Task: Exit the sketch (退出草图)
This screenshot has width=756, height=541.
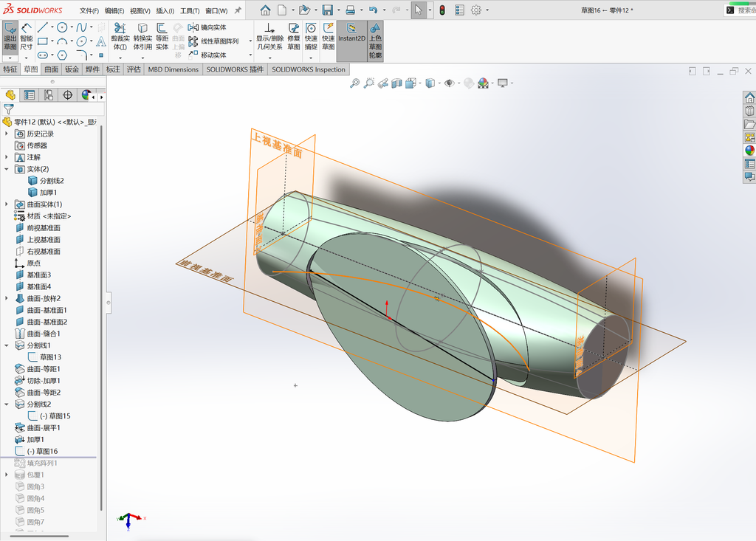Action: pyautogui.click(x=10, y=37)
